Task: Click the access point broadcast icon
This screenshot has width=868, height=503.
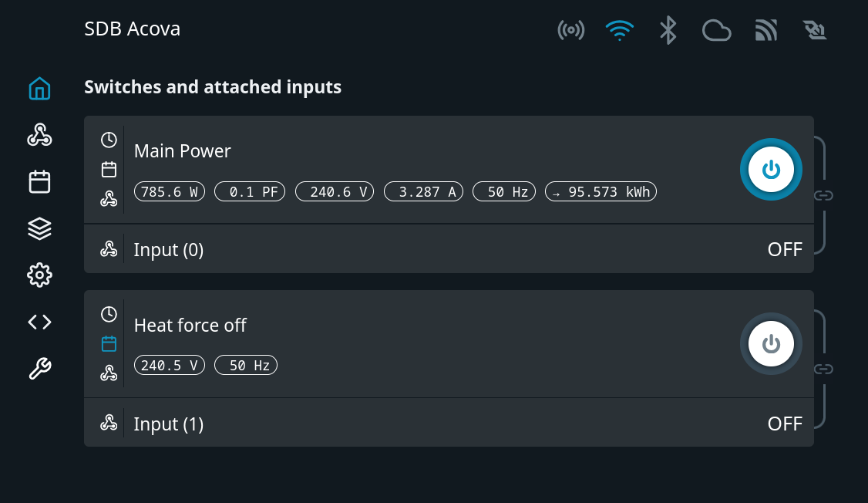Action: tap(570, 30)
